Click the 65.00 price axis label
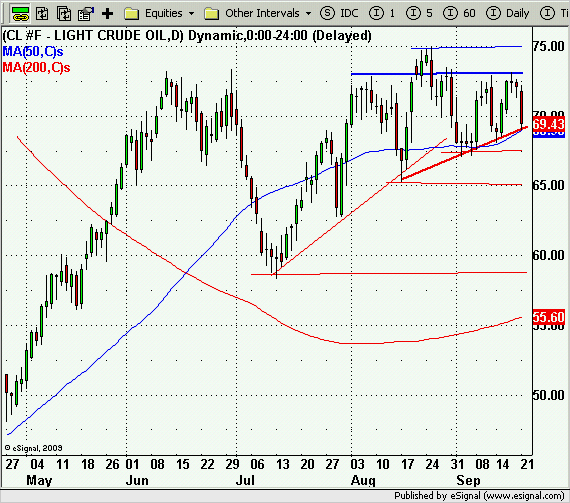 pos(549,185)
